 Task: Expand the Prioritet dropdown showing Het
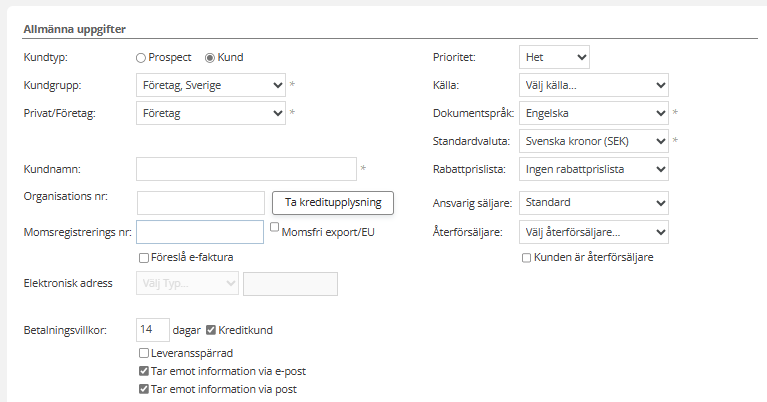point(554,57)
